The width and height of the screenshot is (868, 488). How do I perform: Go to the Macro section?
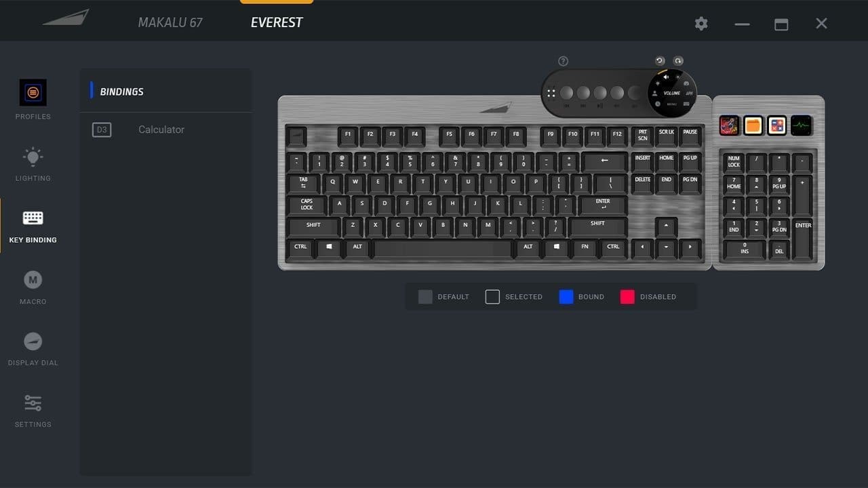pos(33,287)
